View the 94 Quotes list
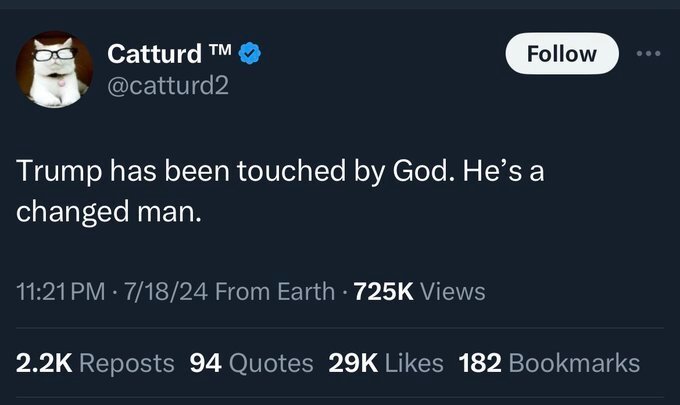The height and width of the screenshot is (405, 680). click(251, 362)
